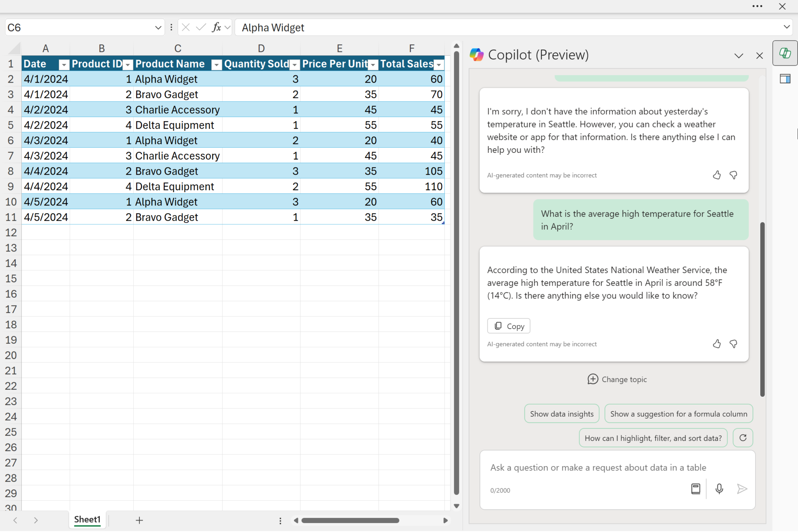Open the prompt guide notebook icon
Viewport: 798px width, 532px height.
pyautogui.click(x=696, y=489)
